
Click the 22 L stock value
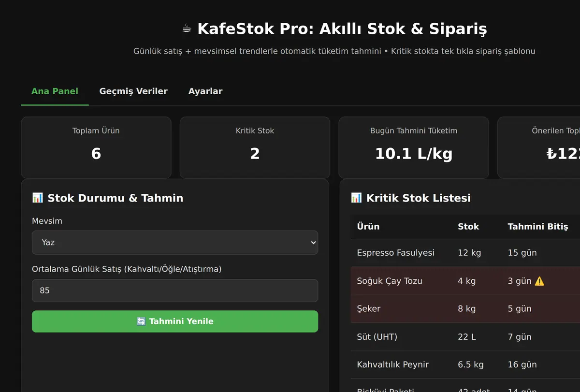467,337
